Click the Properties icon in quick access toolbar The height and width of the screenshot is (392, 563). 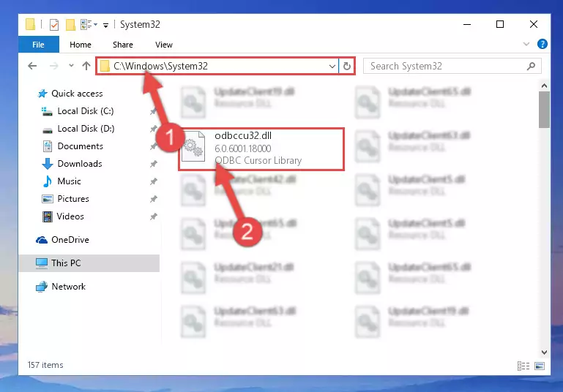pos(54,25)
